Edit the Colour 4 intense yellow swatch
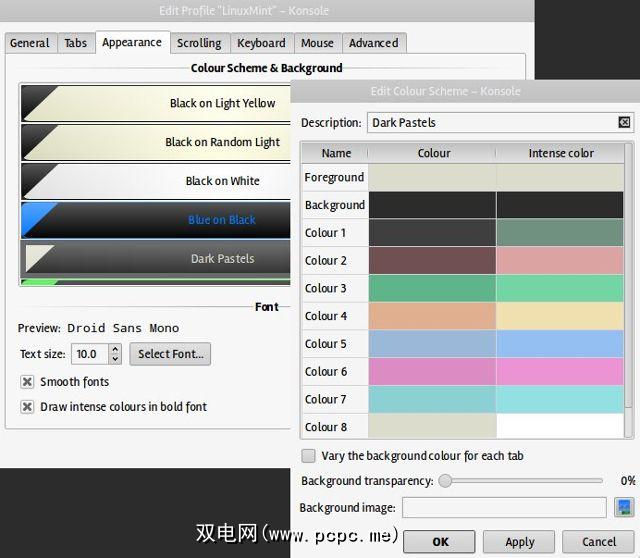This screenshot has height=558, width=640. pos(560,316)
